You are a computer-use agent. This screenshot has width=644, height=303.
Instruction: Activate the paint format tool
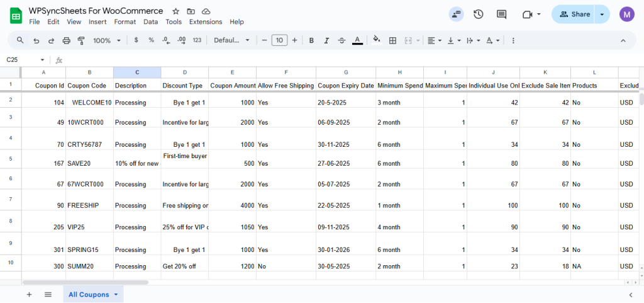tap(81, 40)
